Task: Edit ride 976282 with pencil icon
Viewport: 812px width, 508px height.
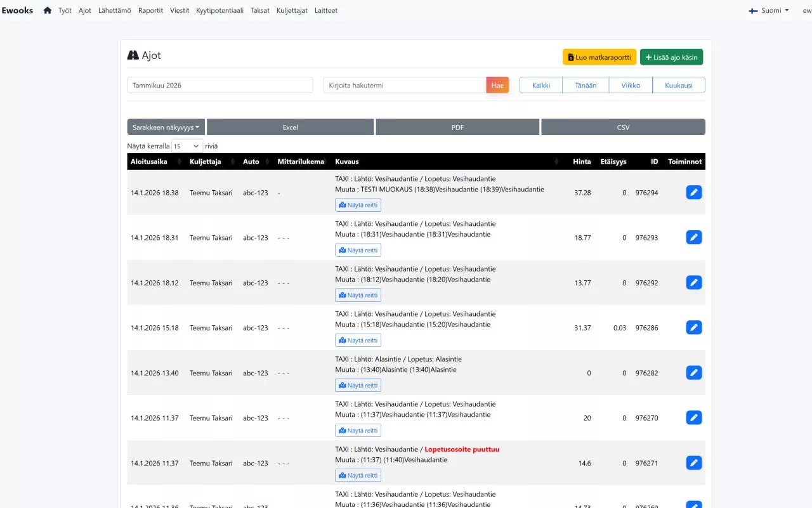Action: coord(694,372)
